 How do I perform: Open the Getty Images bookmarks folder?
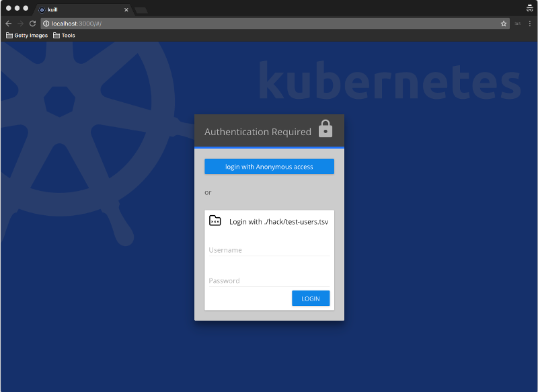tap(27, 36)
